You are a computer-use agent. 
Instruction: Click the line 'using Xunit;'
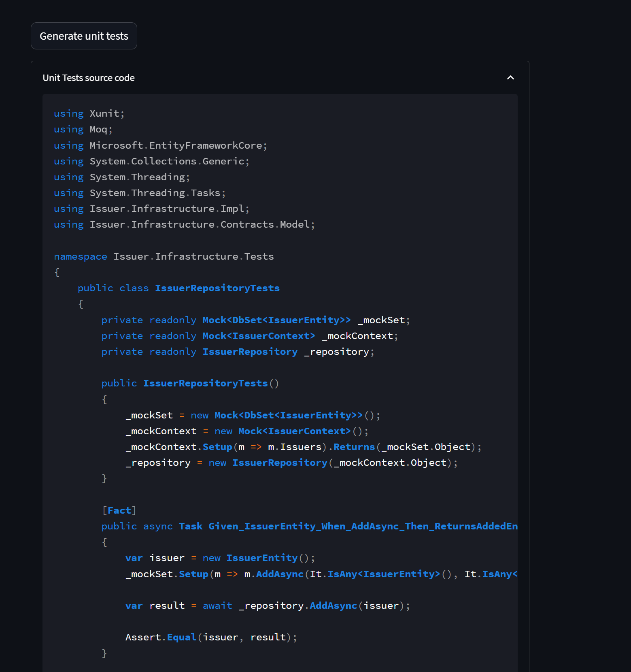point(89,113)
